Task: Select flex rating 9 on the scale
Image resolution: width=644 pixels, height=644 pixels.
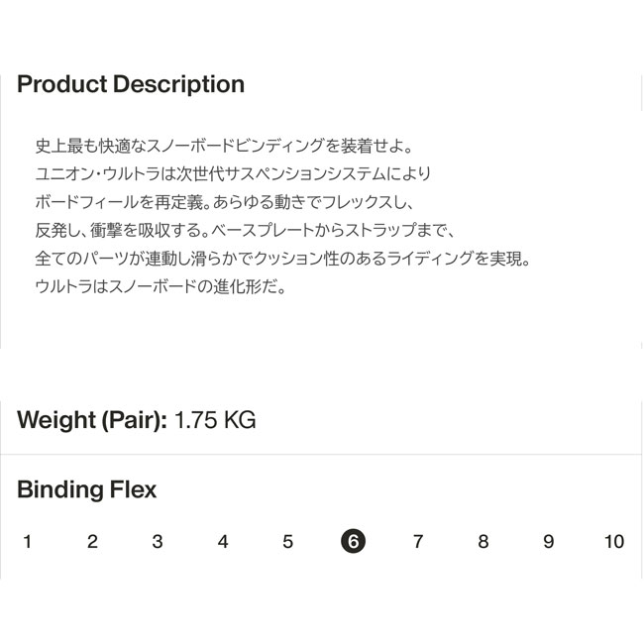Action: pyautogui.click(x=549, y=542)
